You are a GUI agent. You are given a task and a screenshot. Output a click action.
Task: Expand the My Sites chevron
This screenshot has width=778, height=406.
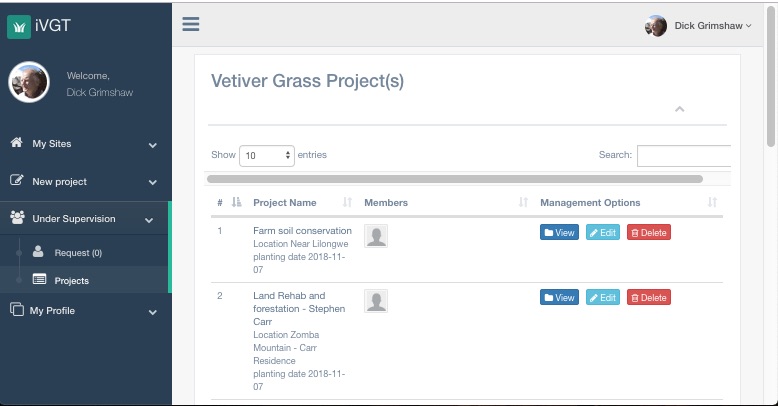tap(153, 145)
